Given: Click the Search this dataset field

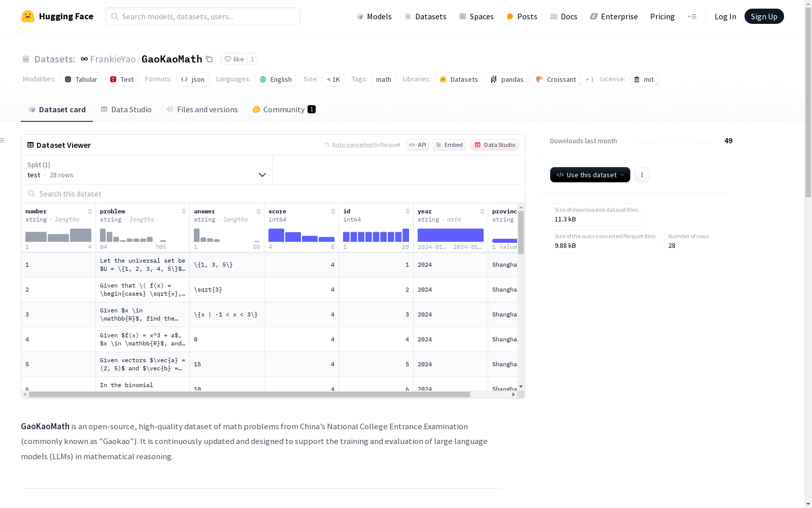Looking at the screenshot, I should click(273, 194).
